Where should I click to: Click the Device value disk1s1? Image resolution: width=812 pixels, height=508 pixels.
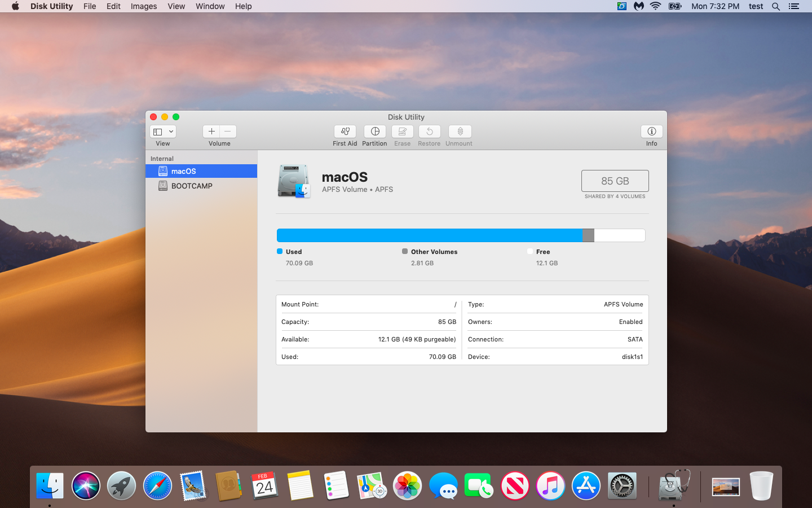632,357
